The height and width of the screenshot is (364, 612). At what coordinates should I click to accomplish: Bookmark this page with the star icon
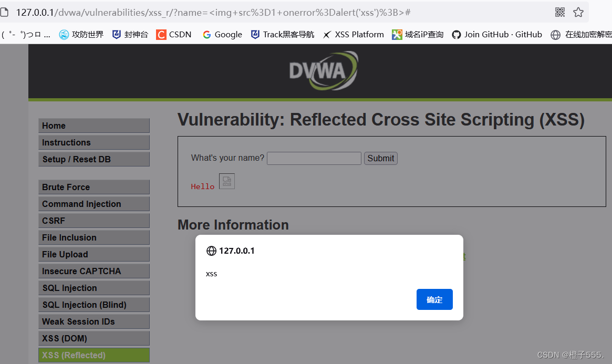578,12
